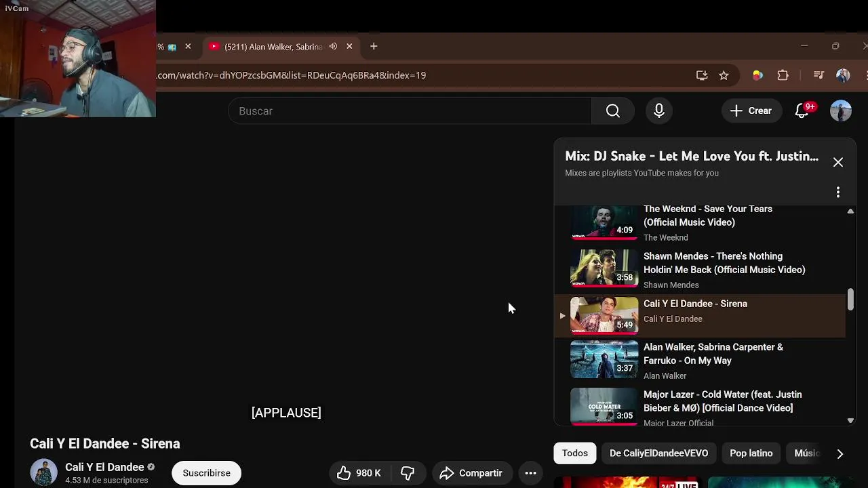Open notifications bell with 9+ badge
This screenshot has height=488, width=868.
pos(802,111)
